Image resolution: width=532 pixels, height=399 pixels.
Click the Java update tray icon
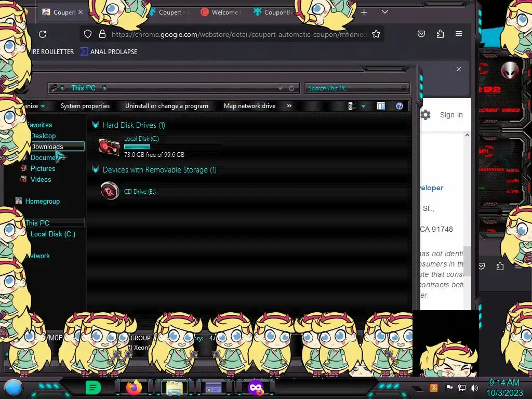pyautogui.click(x=434, y=388)
